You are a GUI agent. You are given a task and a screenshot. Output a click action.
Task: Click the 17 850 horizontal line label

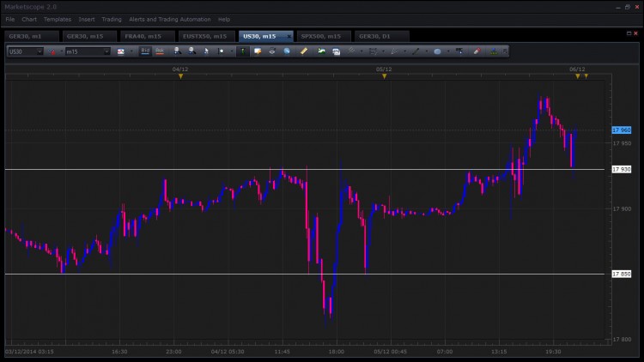(x=622, y=274)
